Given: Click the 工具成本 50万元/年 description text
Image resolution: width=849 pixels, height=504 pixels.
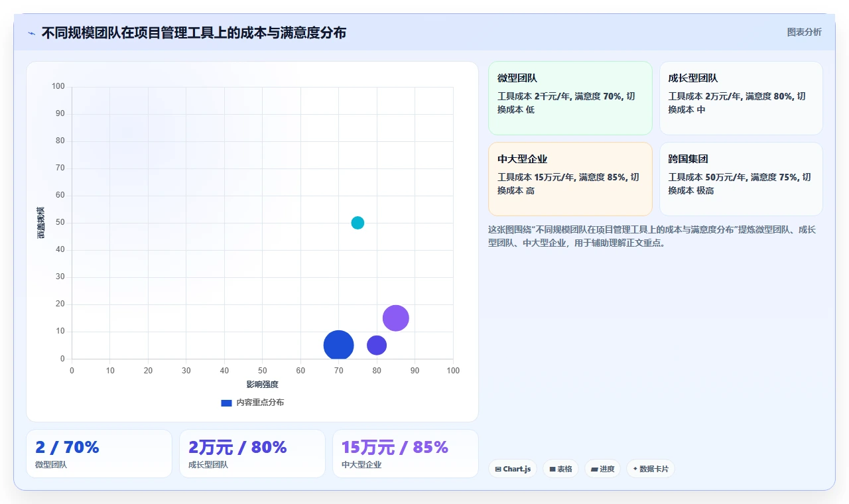Looking at the screenshot, I should [x=740, y=184].
